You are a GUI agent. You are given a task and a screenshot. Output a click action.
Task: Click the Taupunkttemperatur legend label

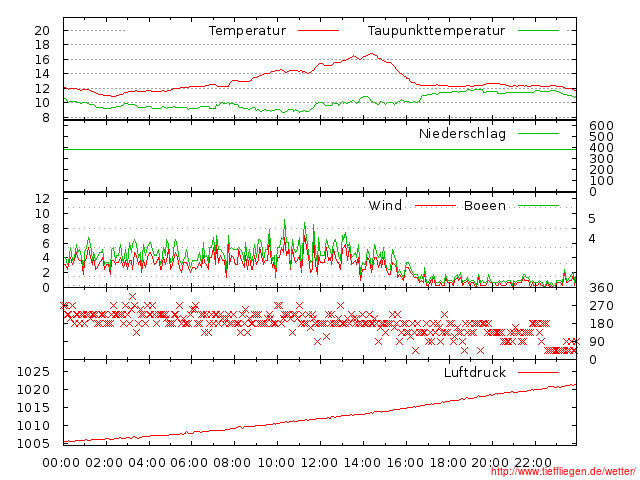tap(436, 31)
